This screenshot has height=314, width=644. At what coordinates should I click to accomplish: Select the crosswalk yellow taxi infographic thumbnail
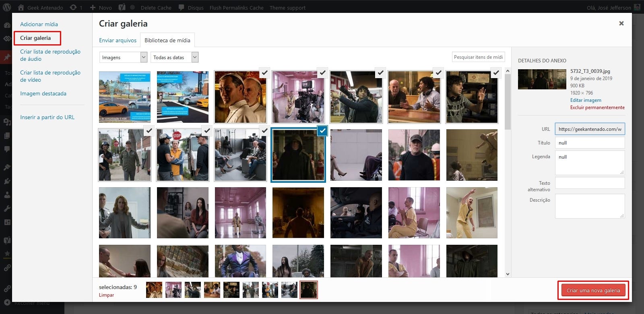[x=183, y=97]
